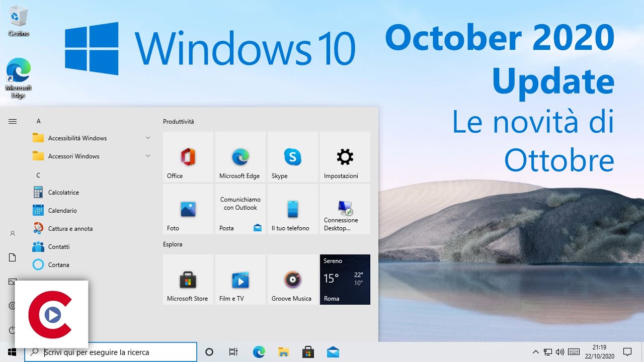Open Task View on the taskbar

[x=233, y=352]
